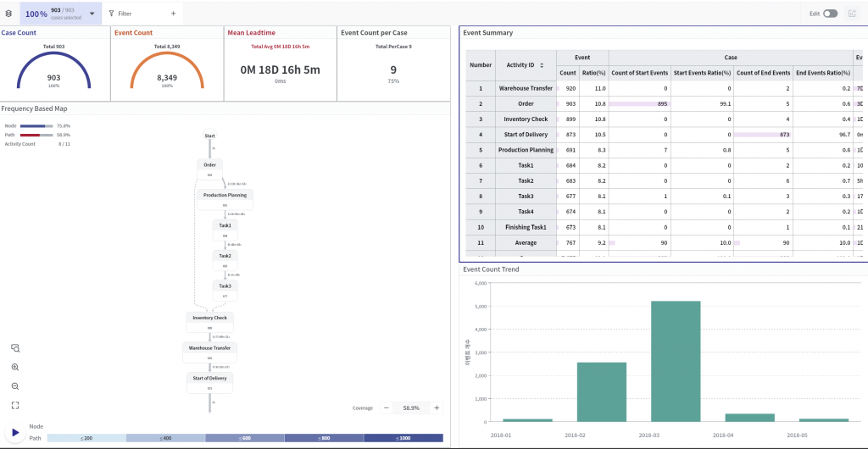Zoom in on the process map
Viewport: 868px width, 449px height.
[15, 368]
